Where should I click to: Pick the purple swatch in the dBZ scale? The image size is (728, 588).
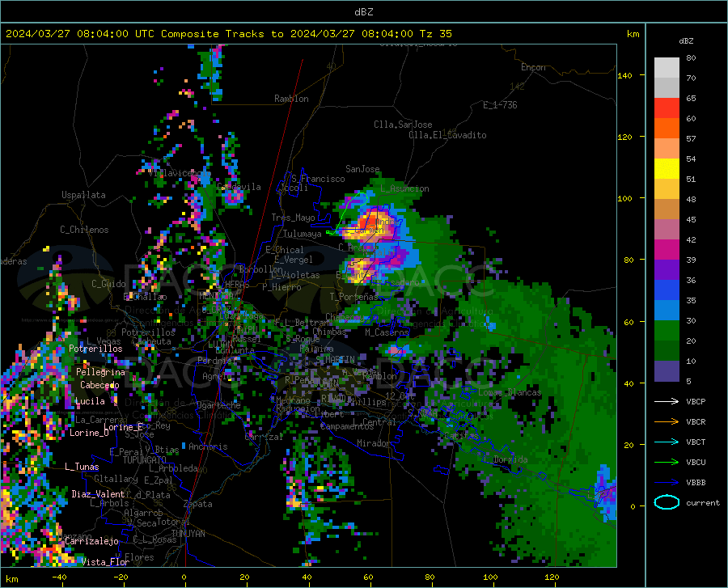click(667, 270)
